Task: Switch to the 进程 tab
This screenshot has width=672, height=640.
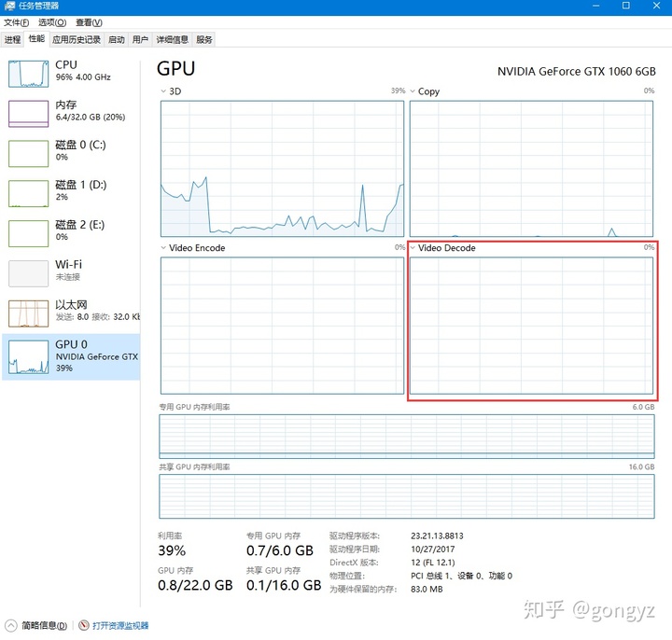Action: (x=12, y=39)
